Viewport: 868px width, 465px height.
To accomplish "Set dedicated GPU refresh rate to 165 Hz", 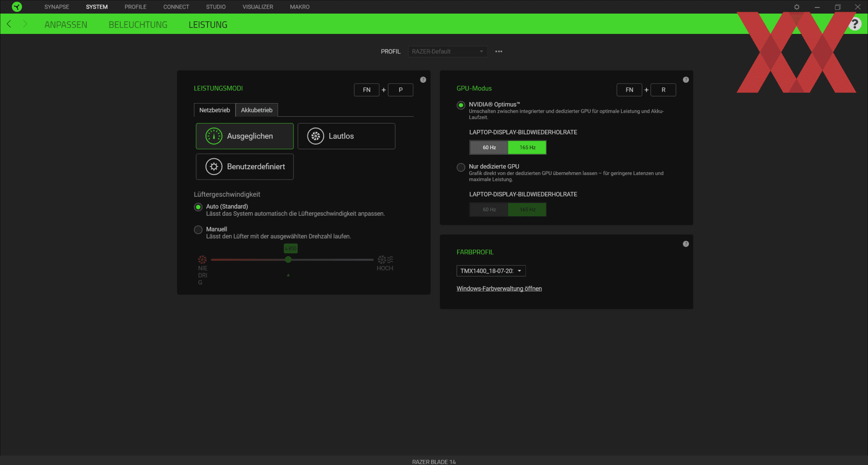I will (527, 209).
